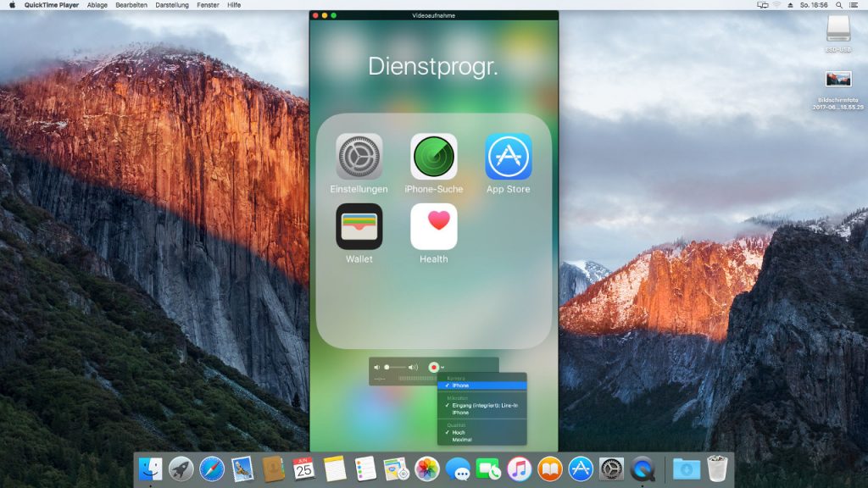Adjust the recording volume slider

tap(396, 368)
